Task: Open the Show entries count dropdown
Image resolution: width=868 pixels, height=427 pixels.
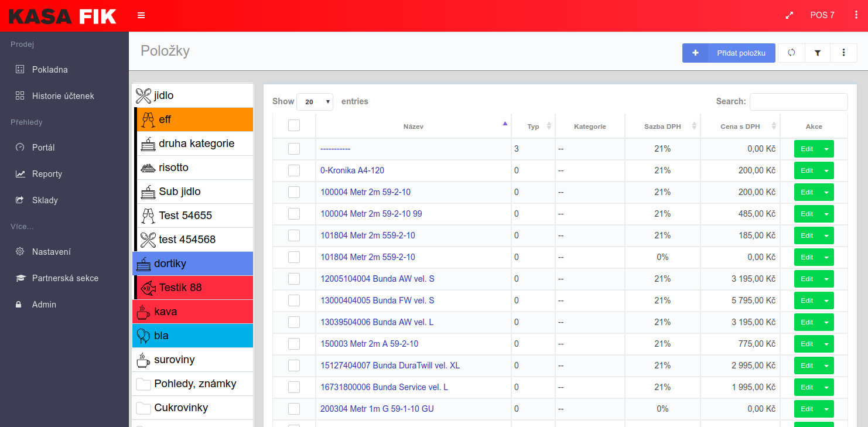Action: click(315, 102)
